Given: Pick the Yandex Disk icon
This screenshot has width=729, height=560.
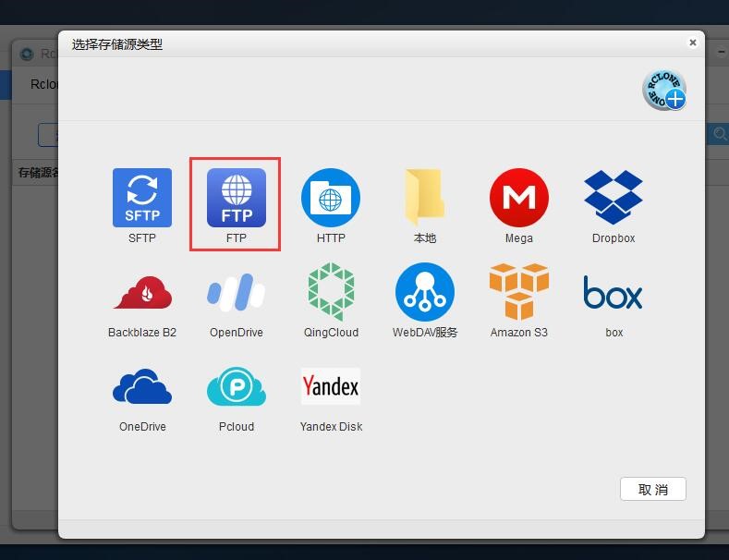Looking at the screenshot, I should (331, 386).
